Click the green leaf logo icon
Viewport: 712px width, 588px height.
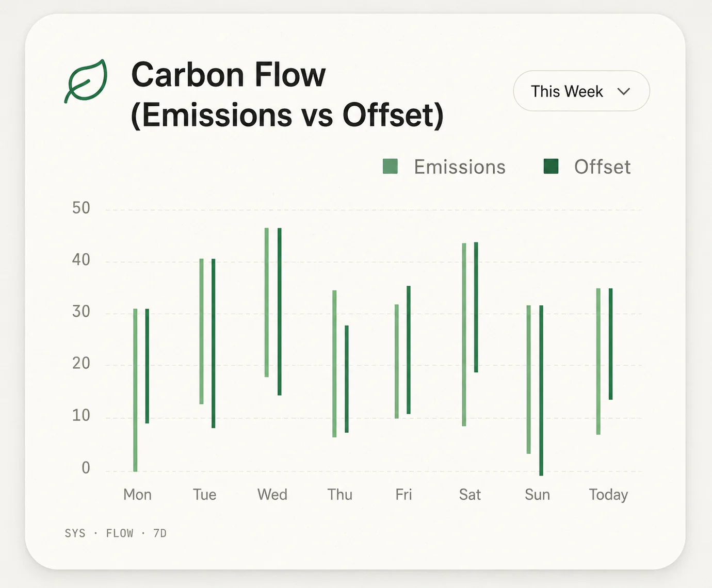86,81
